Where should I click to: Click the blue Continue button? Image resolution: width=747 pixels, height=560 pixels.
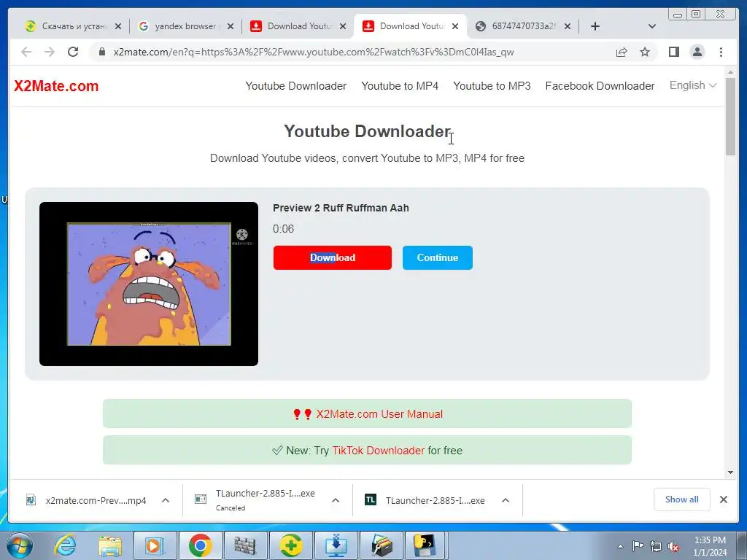click(x=438, y=257)
